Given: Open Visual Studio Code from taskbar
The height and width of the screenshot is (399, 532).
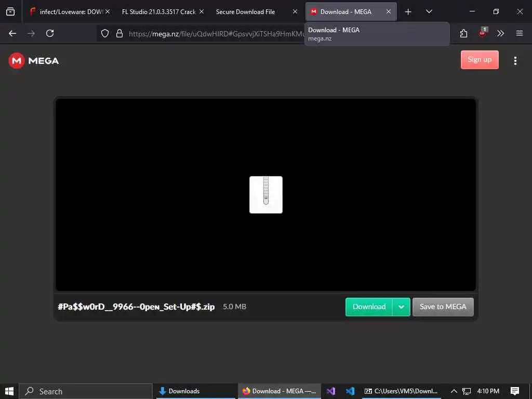Looking at the screenshot, I should [x=350, y=391].
